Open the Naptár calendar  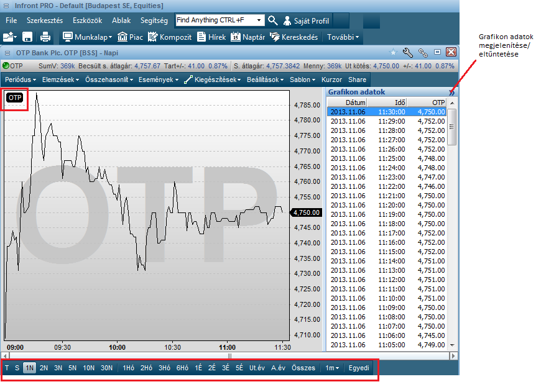[x=247, y=37]
